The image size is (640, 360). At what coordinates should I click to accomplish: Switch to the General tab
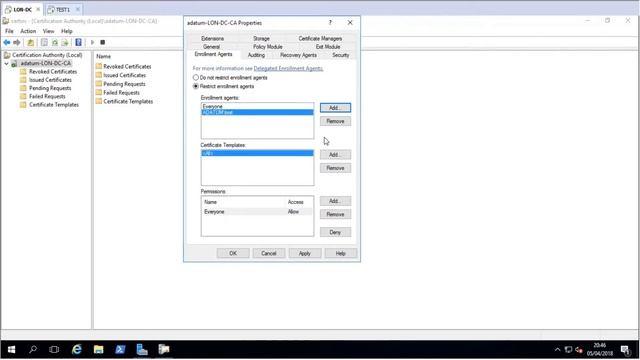[211, 47]
